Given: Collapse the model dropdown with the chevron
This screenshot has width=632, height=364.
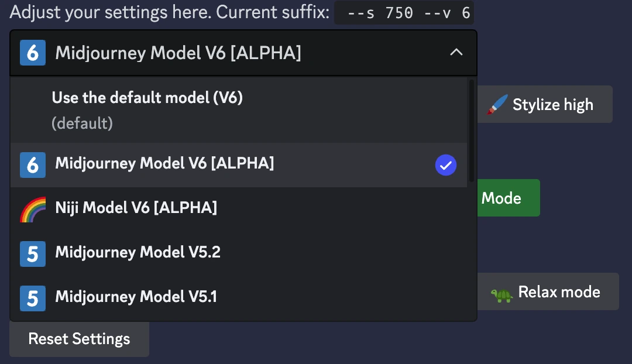Looking at the screenshot, I should coord(456,53).
